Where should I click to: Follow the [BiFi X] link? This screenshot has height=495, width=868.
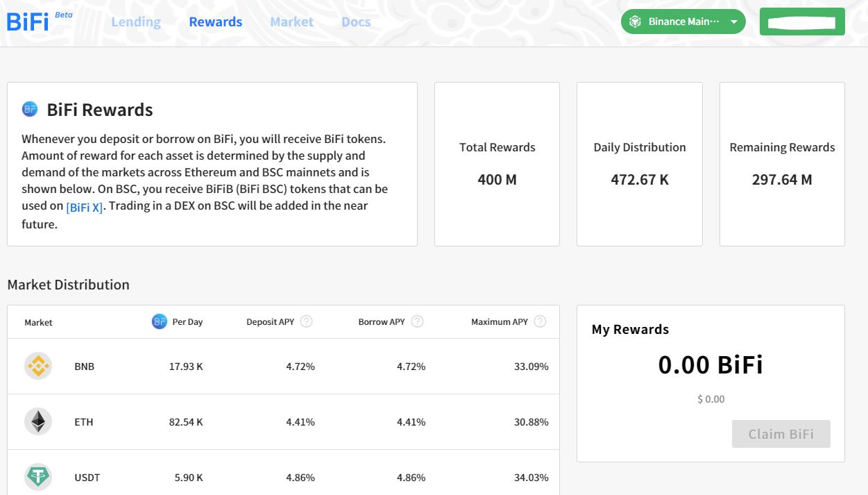(85, 207)
